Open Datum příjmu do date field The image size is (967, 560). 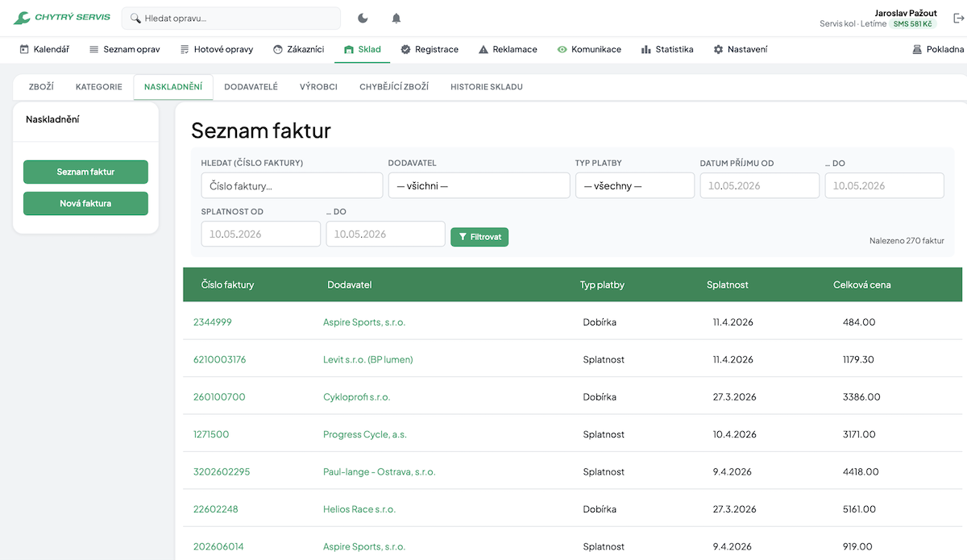point(885,185)
